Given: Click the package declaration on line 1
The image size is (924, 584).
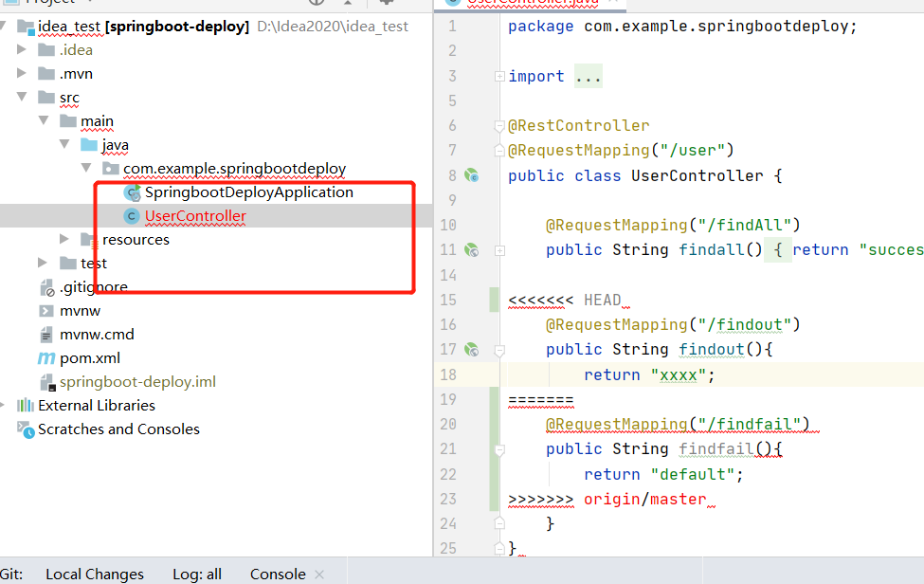Looking at the screenshot, I should [682, 27].
